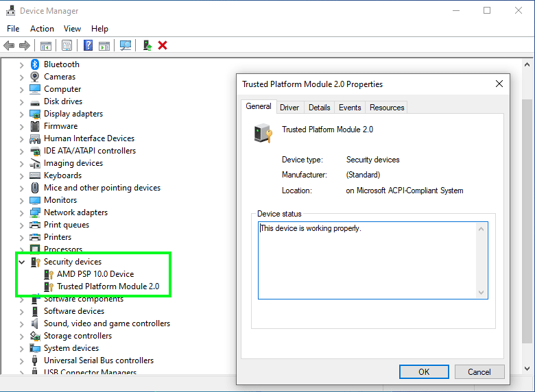Click Cancel in Properties dialog
Screen dimensions: 535x392
pyautogui.click(x=479, y=371)
